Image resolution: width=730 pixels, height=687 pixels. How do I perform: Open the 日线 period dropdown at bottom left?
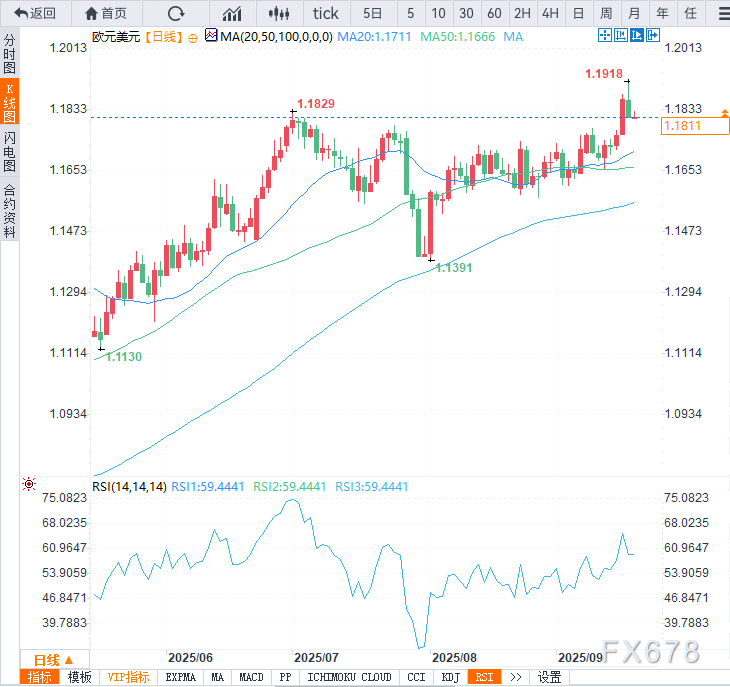54,660
